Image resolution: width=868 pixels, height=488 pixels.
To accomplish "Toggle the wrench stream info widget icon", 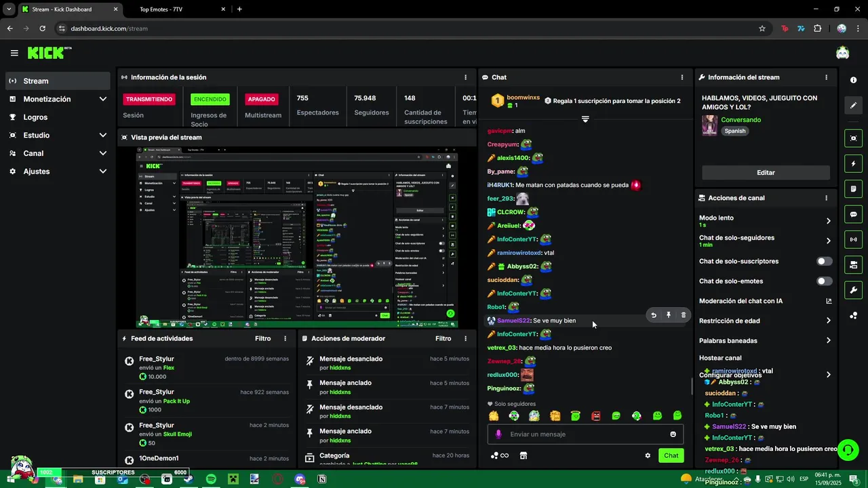I will point(853,290).
